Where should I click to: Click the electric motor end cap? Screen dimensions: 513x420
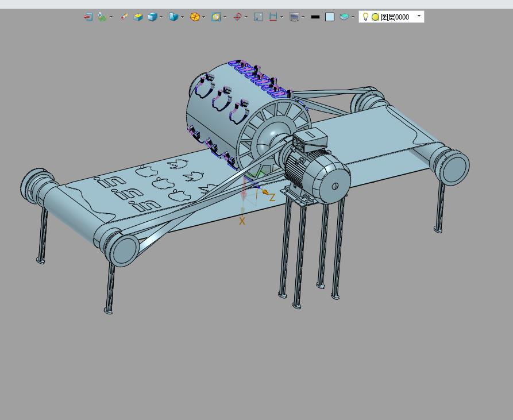(335, 185)
